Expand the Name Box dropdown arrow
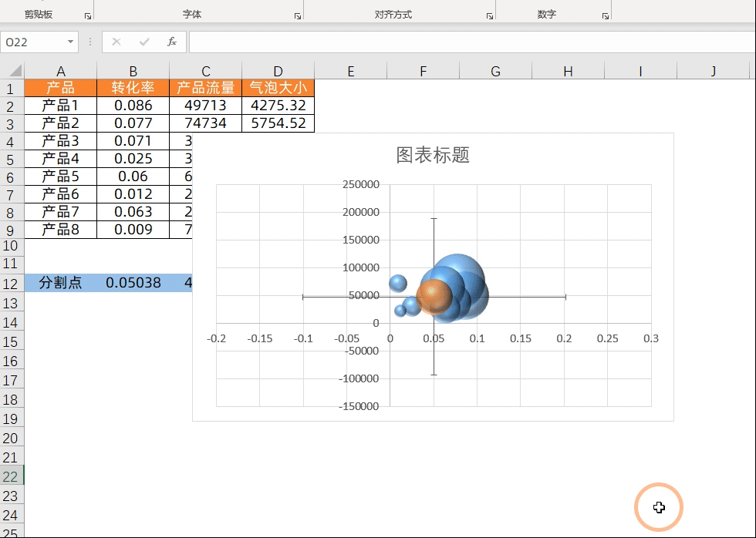The width and height of the screenshot is (756, 538). [x=71, y=42]
